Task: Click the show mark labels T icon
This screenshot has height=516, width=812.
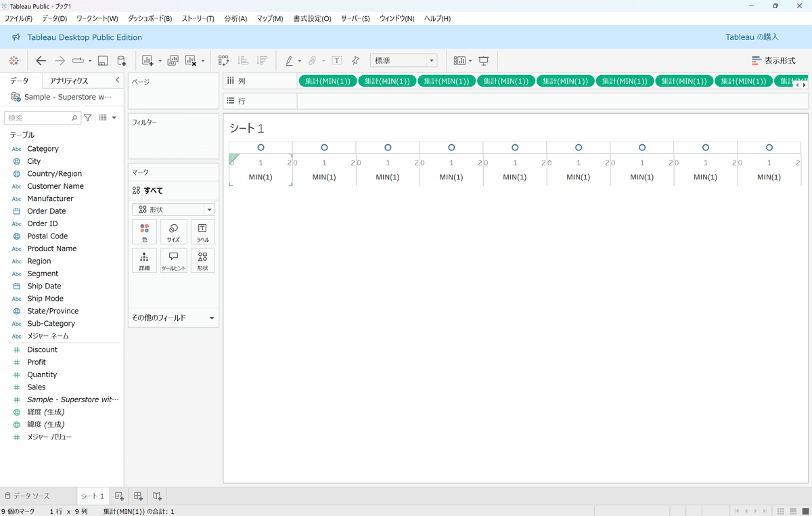Action: pyautogui.click(x=336, y=61)
